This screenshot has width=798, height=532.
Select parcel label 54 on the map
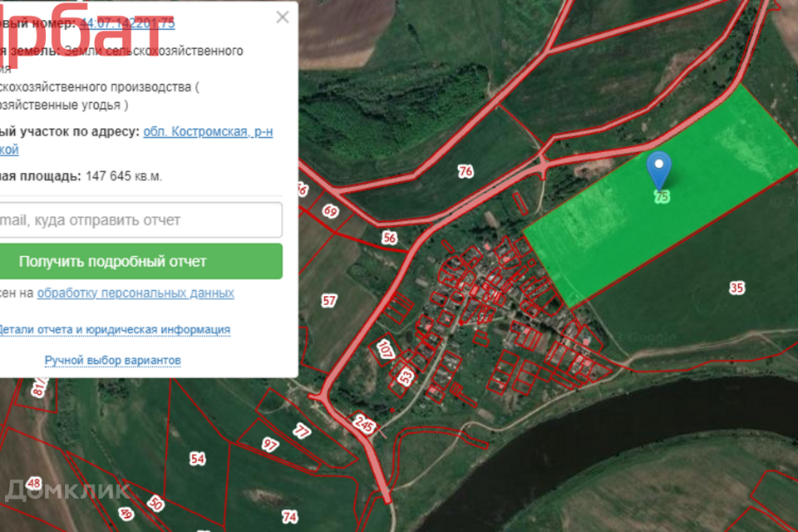point(197,458)
